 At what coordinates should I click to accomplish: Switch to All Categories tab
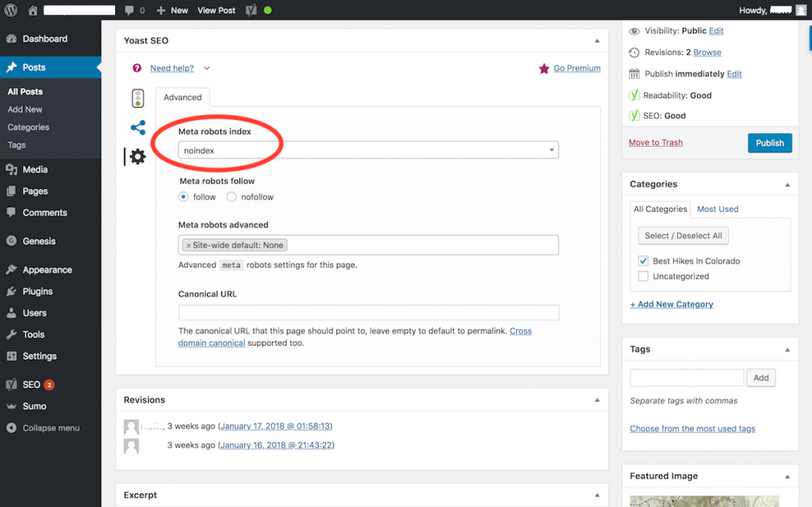[661, 209]
